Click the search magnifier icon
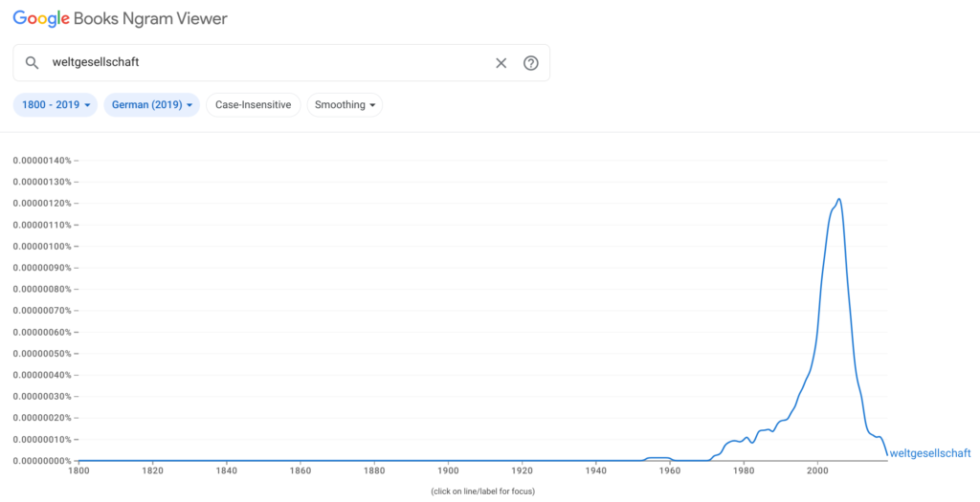 pos(32,63)
